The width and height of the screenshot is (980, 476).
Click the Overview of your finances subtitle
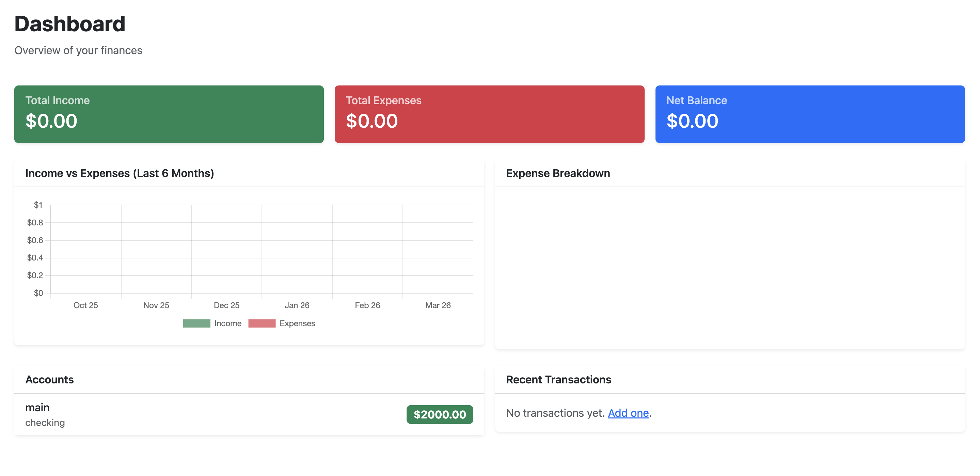[78, 50]
